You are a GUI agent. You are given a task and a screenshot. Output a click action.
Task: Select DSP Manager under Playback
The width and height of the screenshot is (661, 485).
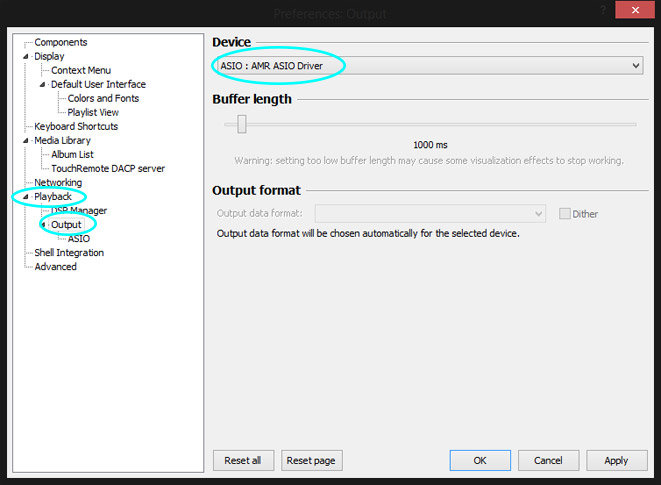click(79, 211)
